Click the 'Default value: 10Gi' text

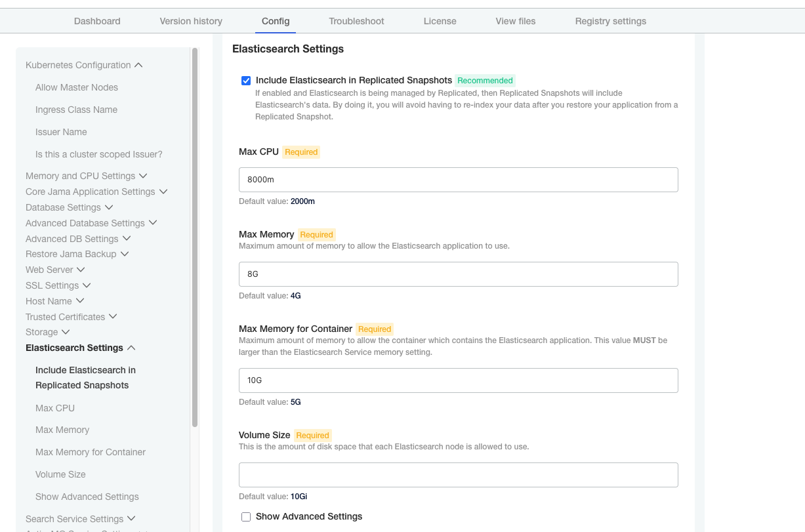point(273,497)
